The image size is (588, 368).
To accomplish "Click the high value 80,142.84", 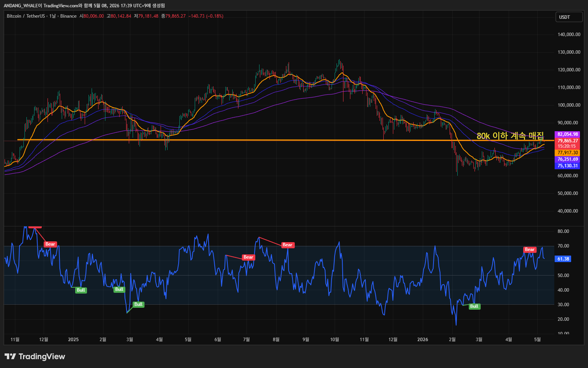I will pos(121,16).
